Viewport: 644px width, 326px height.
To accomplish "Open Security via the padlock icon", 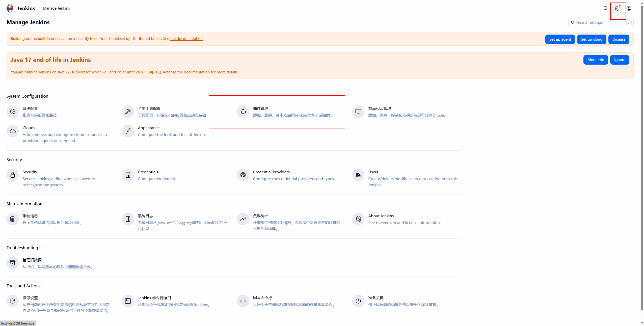I will click(13, 175).
